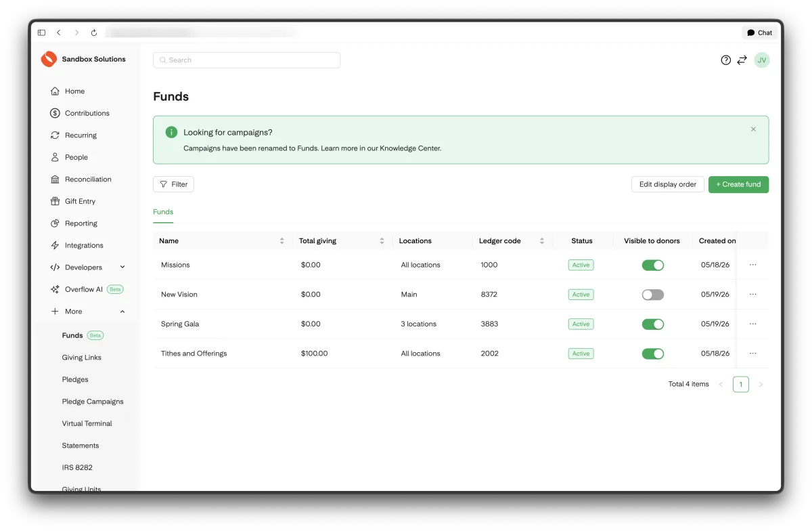Click the Create fund button
This screenshot has height=531, width=812.
(738, 184)
